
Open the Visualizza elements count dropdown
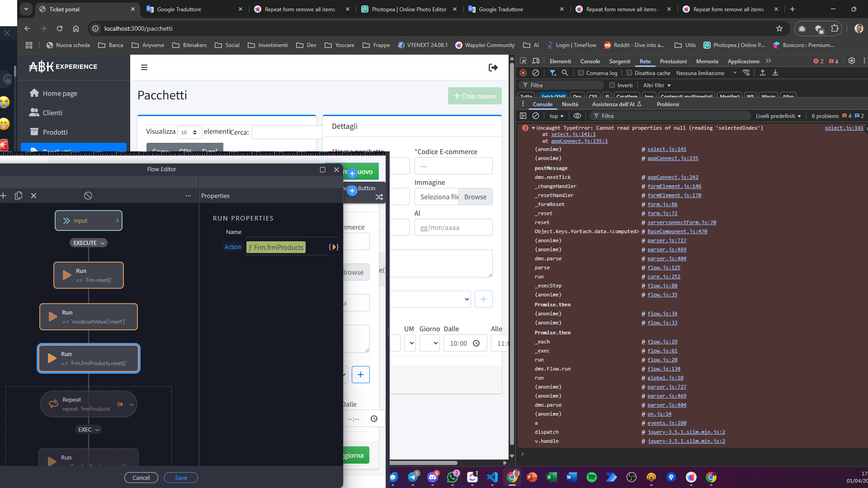coord(189,132)
